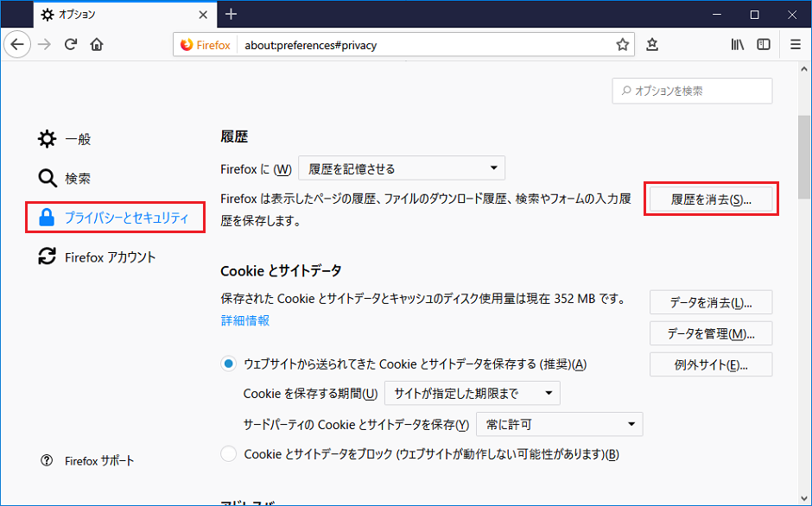This screenshot has height=506, width=812.
Task: Click the Reload page icon
Action: [71, 45]
